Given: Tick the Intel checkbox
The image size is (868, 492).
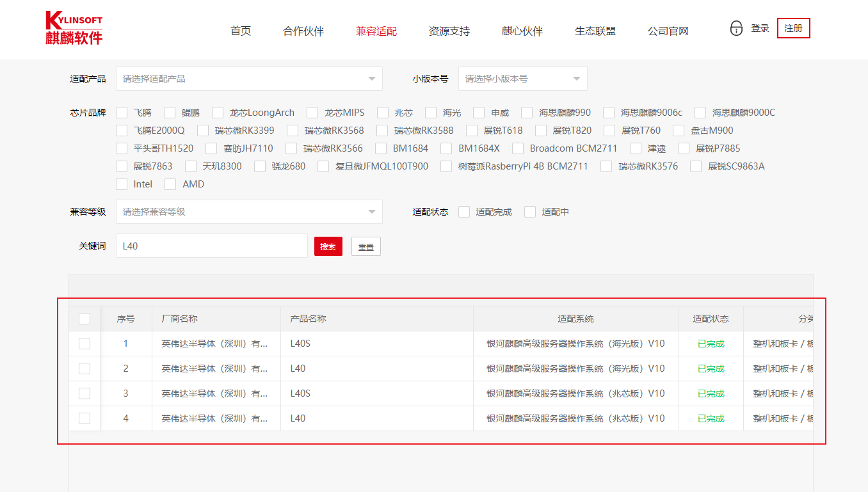Looking at the screenshot, I should 122,184.
